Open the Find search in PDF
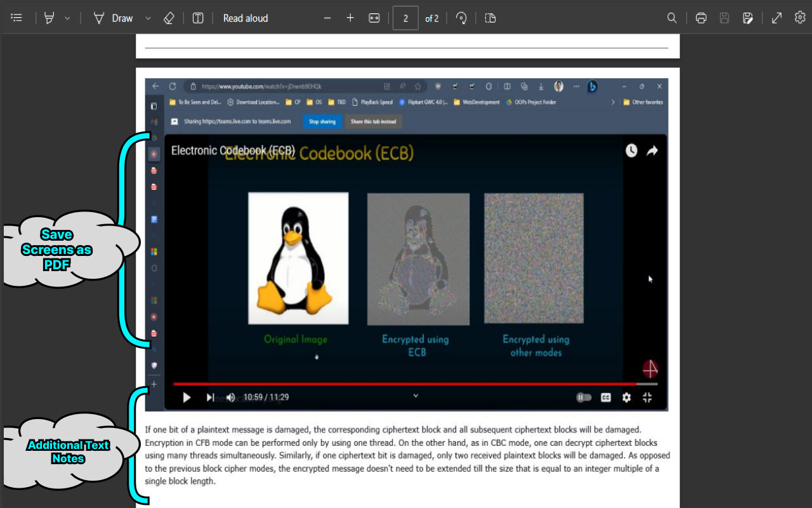Screen dimensions: 812x508 point(672,18)
